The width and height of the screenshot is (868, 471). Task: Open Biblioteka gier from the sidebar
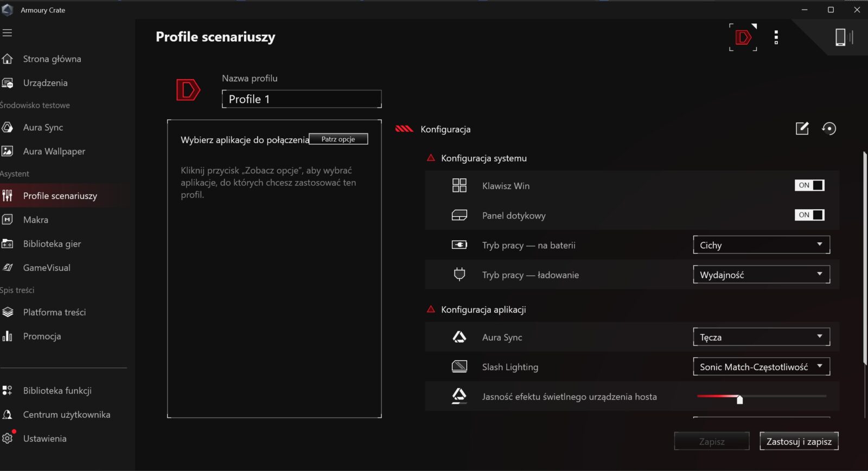(52, 244)
